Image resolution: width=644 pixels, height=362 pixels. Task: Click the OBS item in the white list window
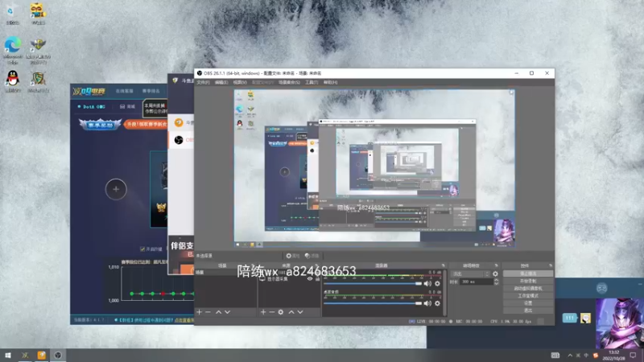pyautogui.click(x=182, y=140)
